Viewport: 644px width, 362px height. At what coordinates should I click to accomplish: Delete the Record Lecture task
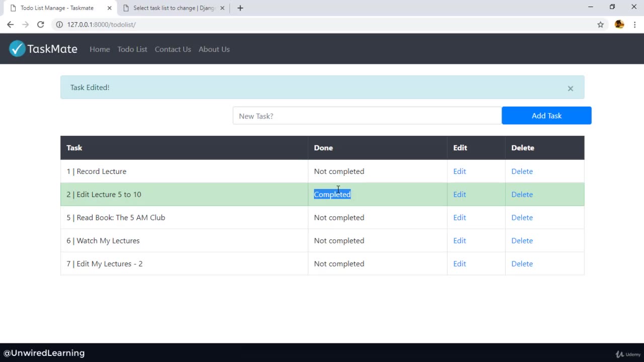(522, 171)
